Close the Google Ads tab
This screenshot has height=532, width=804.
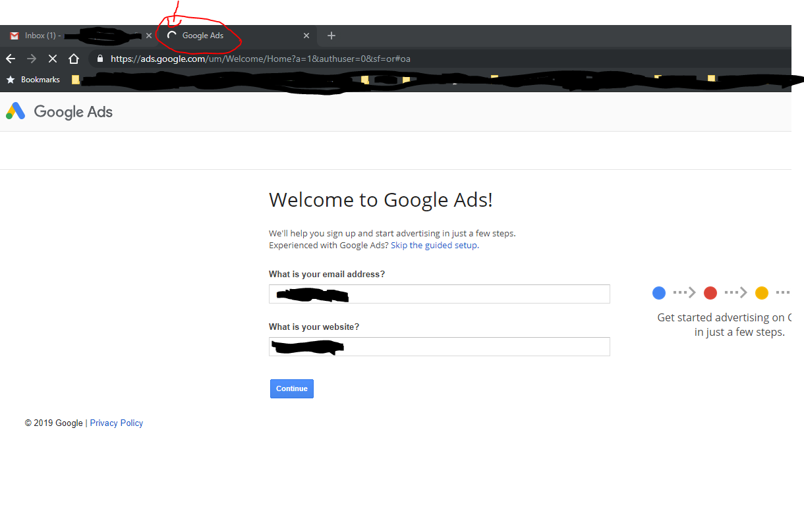pyautogui.click(x=306, y=36)
